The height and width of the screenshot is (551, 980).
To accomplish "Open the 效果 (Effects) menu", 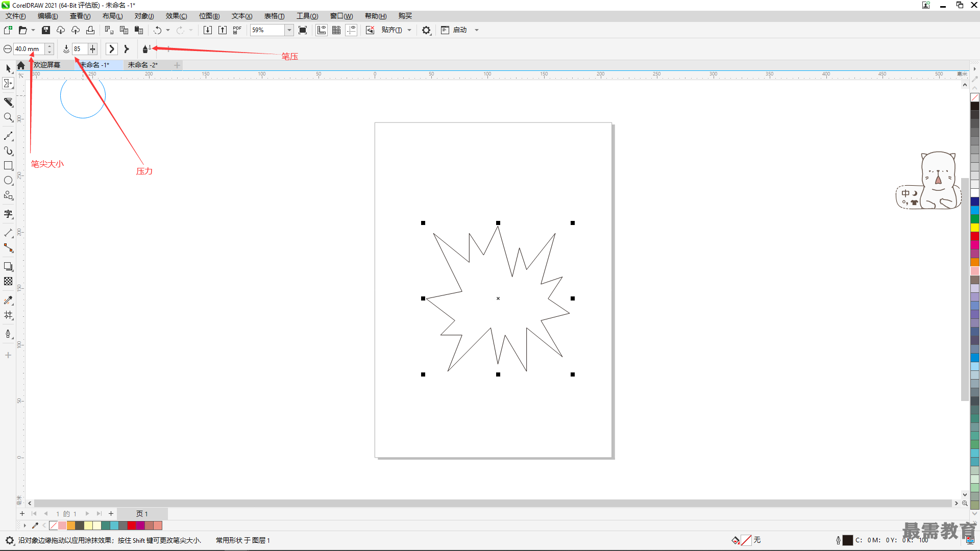I will coord(176,16).
